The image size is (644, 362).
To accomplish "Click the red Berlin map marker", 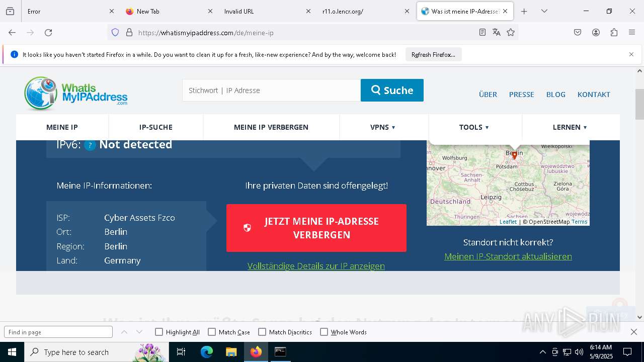I will (x=514, y=155).
